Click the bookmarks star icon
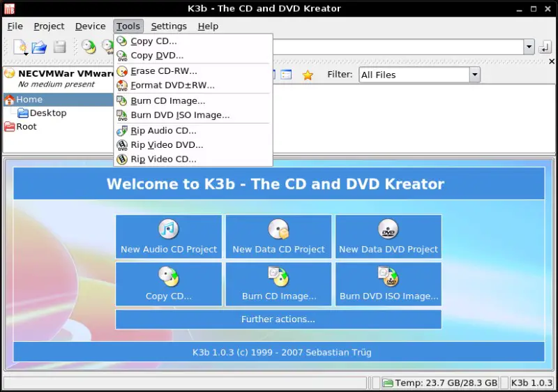Viewport: 558px width, 392px height. tap(308, 75)
